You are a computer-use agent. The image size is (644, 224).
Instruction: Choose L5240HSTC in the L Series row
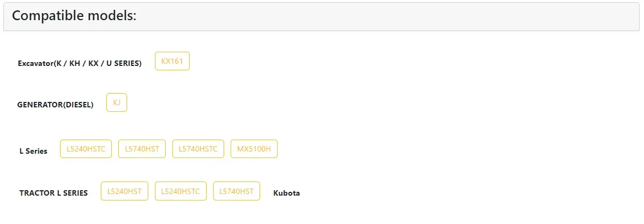tap(86, 149)
